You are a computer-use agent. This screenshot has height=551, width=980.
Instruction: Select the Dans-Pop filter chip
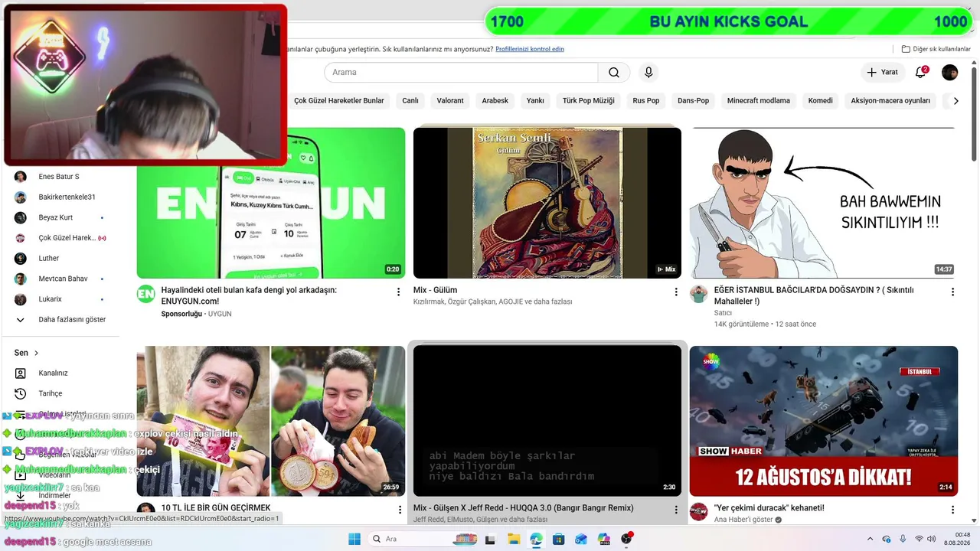694,100
